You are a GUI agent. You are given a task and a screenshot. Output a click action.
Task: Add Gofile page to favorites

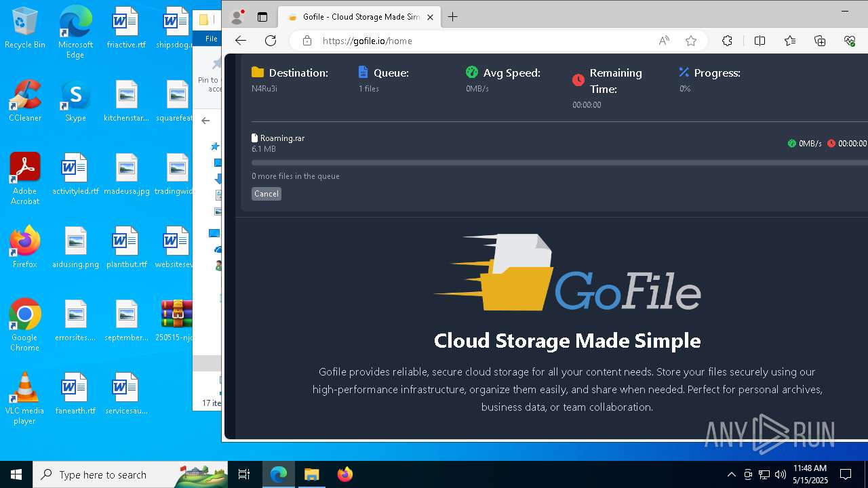click(691, 41)
